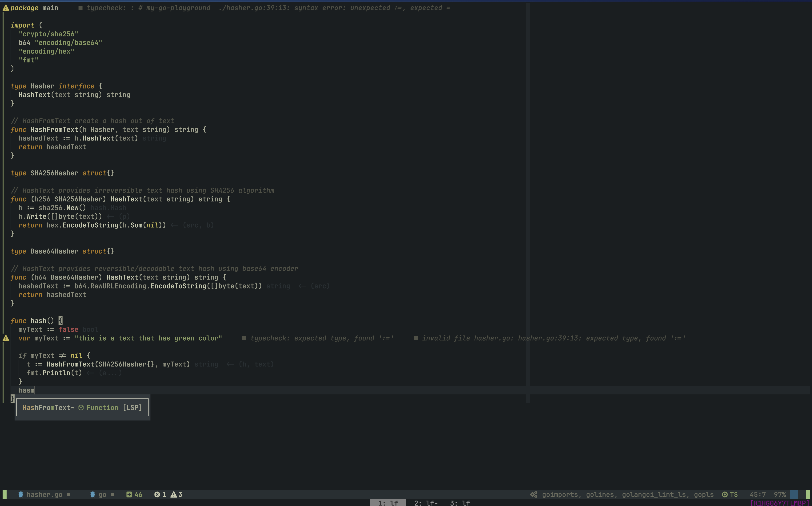The height and width of the screenshot is (506, 812).
Task: Click the error count X icon
Action: point(157,494)
